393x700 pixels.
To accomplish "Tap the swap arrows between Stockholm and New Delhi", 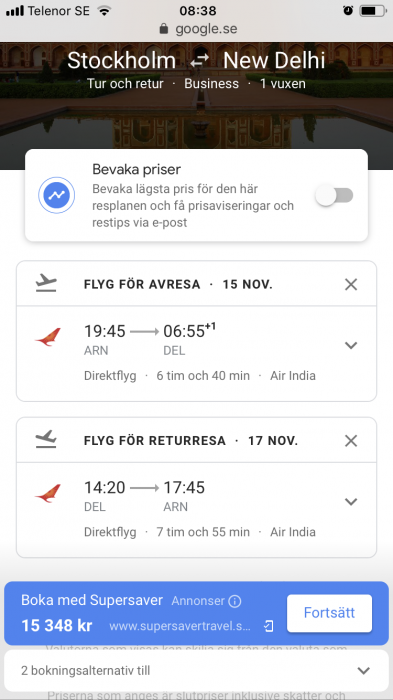I will [200, 62].
